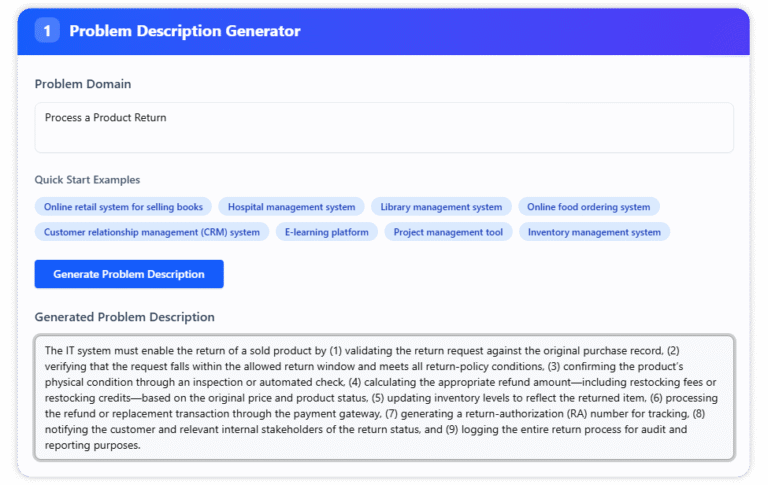Click the 'Process a Product Return' text
This screenshot has width=768, height=485.
[105, 118]
